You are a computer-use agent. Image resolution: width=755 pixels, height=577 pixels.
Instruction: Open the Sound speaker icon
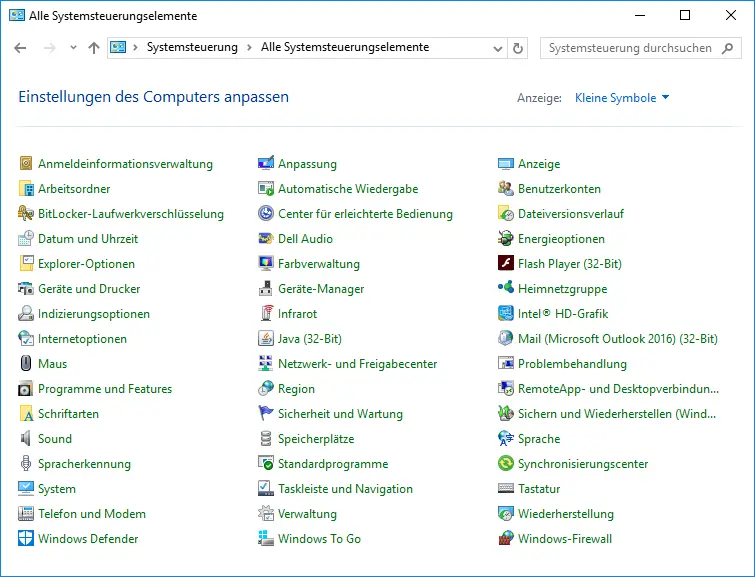coord(26,439)
